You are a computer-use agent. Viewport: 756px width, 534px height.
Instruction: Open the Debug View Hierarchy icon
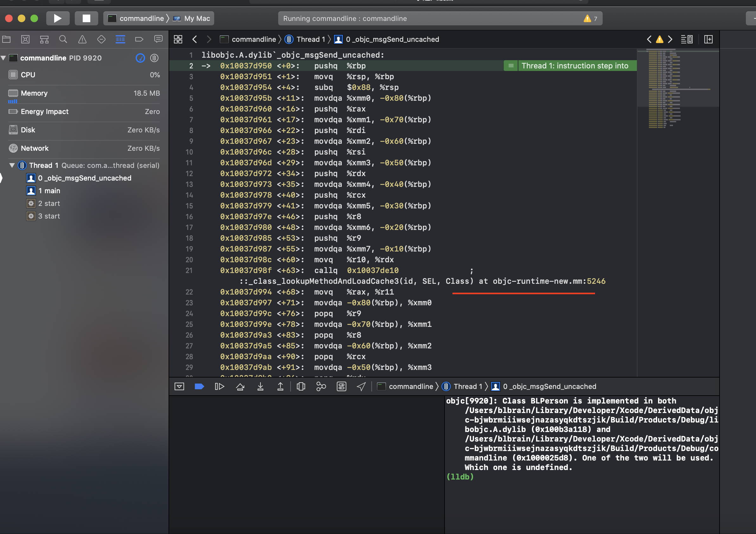click(301, 386)
